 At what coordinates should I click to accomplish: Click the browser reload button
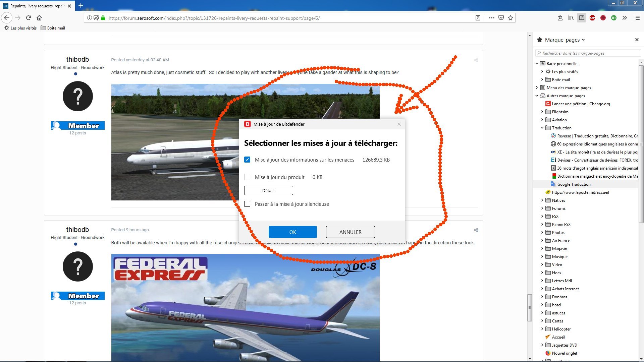pyautogui.click(x=29, y=18)
